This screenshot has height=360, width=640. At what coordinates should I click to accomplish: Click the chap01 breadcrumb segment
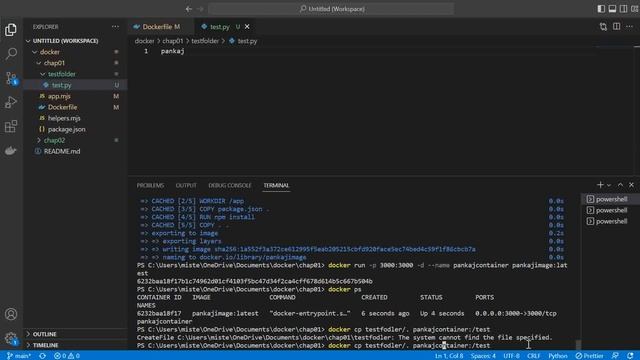173,41
